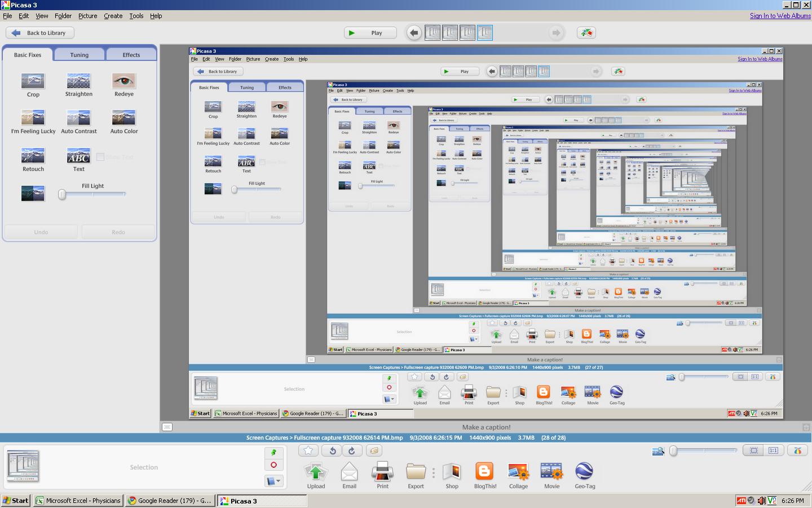This screenshot has width=812, height=508.
Task: Switch to the Basic Fixes tab
Action: pyautogui.click(x=28, y=55)
